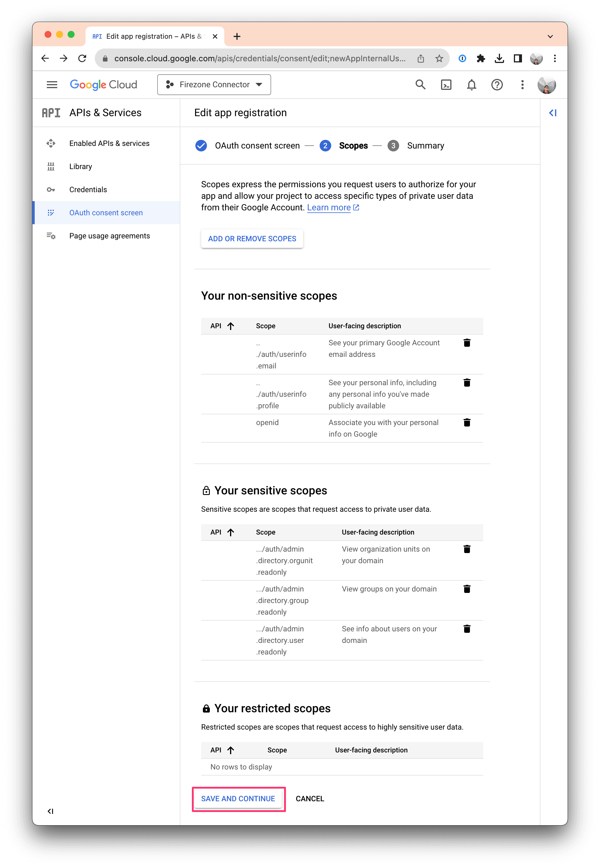600x868 pixels.
Task: Click Save and Continue button
Action: [238, 798]
